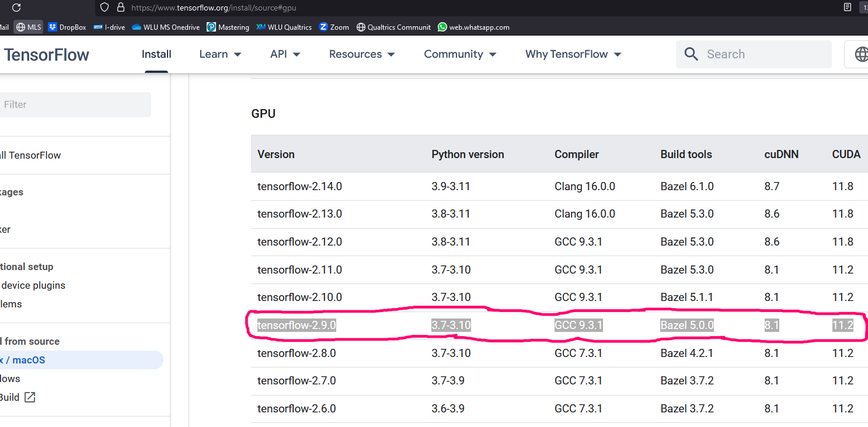The image size is (868, 427).
Task: Select the Linux / macOS sidebar item
Action: 81,360
